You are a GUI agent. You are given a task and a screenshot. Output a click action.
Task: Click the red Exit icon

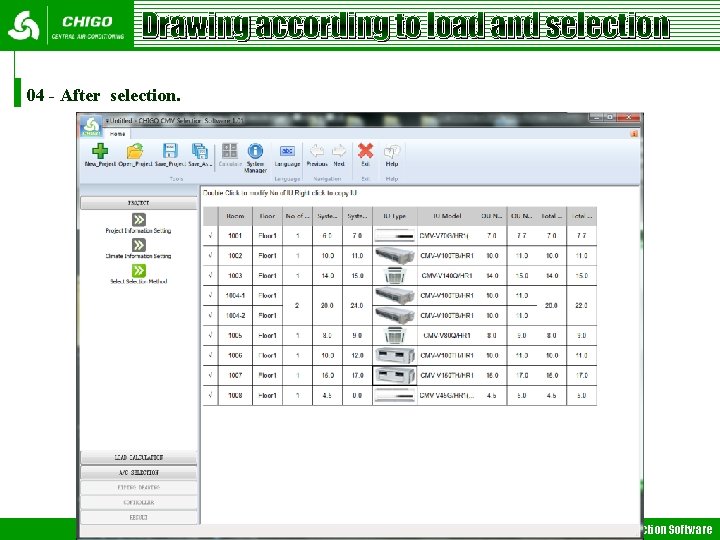(366, 151)
